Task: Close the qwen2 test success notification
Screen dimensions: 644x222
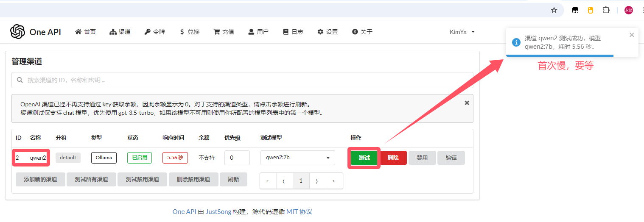Action: [632, 35]
